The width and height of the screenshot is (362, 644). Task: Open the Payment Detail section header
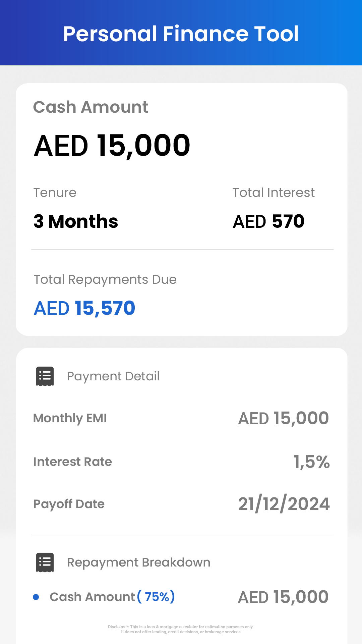(113, 376)
